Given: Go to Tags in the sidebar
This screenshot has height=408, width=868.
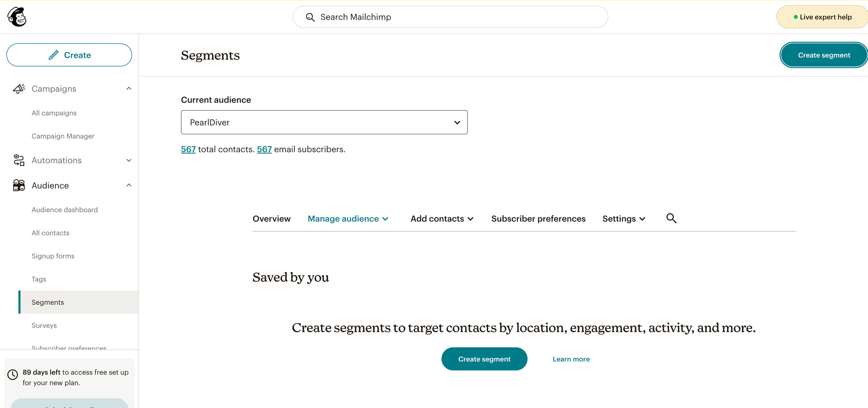Looking at the screenshot, I should point(39,279).
